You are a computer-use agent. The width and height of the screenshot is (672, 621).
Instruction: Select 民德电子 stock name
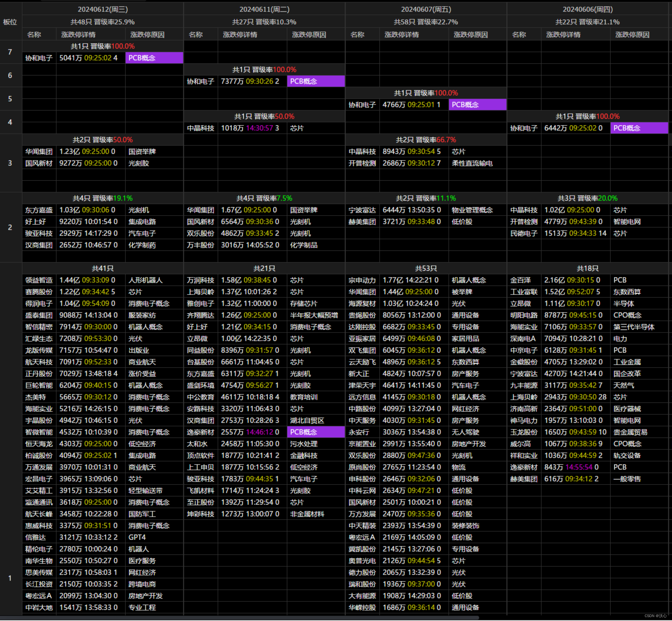click(524, 234)
